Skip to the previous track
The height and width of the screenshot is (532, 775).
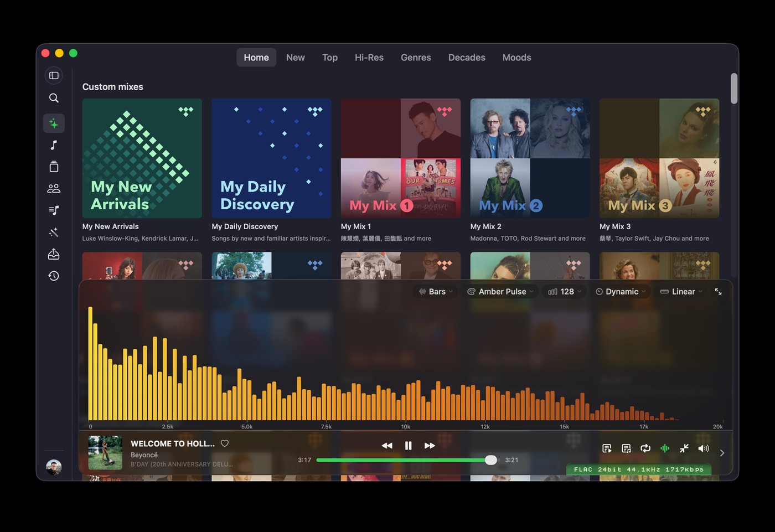[387, 446]
